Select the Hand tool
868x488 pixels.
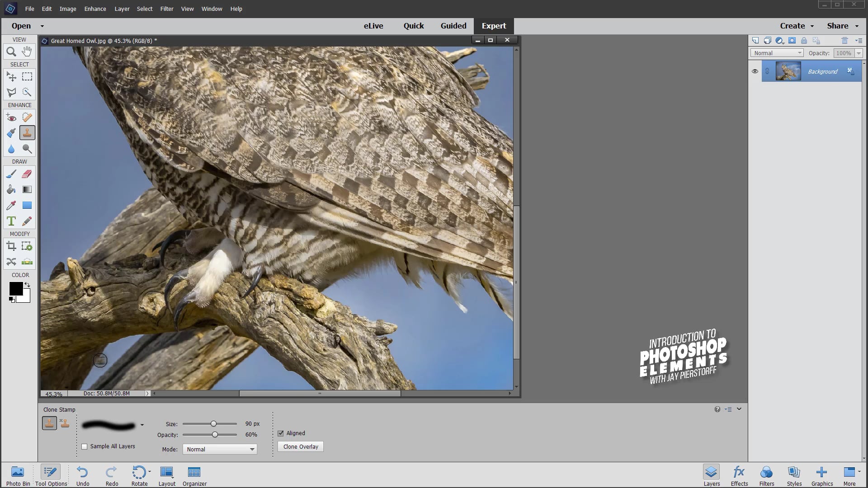point(27,52)
